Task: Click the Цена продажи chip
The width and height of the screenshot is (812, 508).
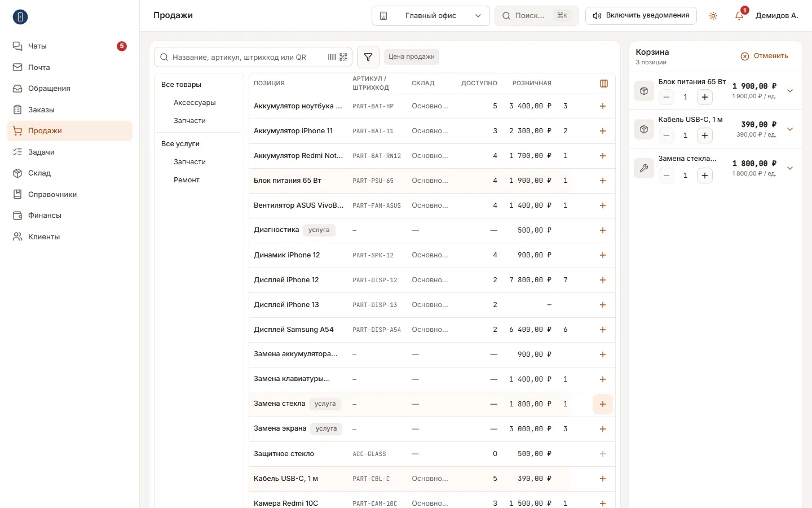Action: tap(412, 57)
